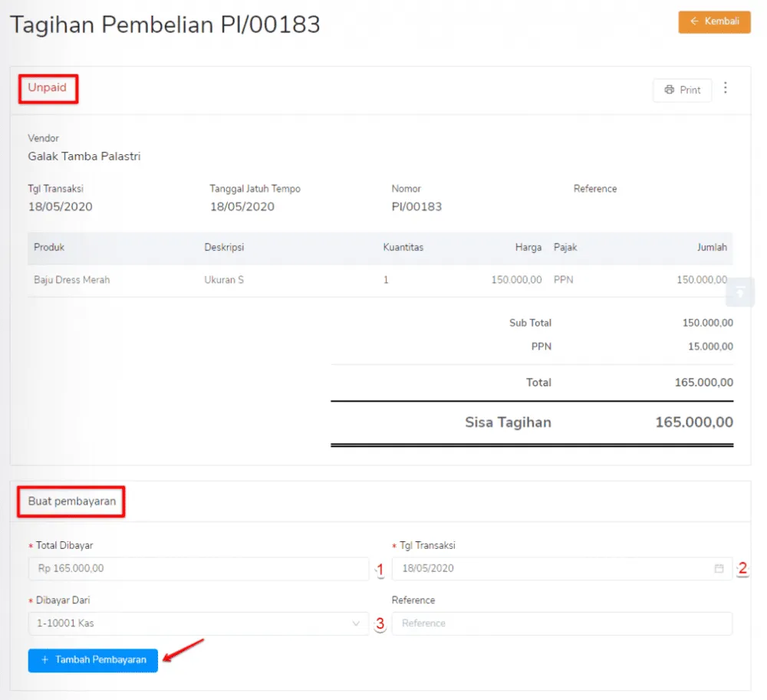Click the Print button
Viewport: 767px width, 700px height.
[x=682, y=90]
